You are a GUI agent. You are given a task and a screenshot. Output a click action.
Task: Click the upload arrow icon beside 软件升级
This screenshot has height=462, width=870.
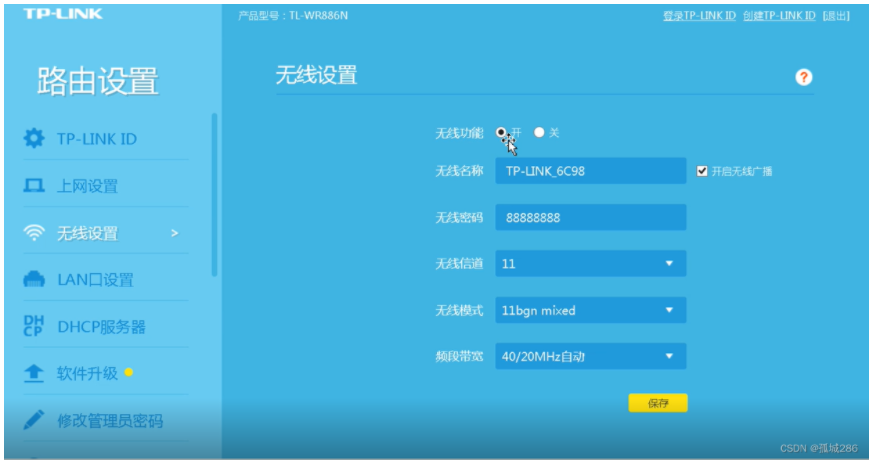click(x=34, y=373)
